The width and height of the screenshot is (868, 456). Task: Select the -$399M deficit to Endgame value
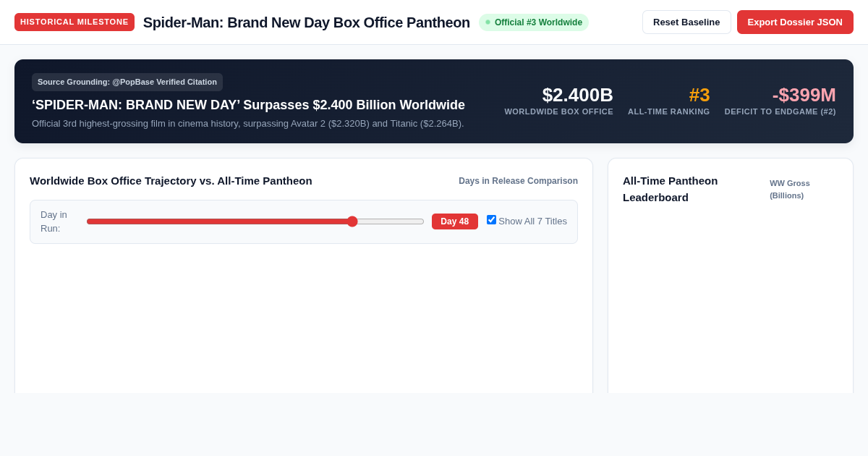click(x=804, y=95)
